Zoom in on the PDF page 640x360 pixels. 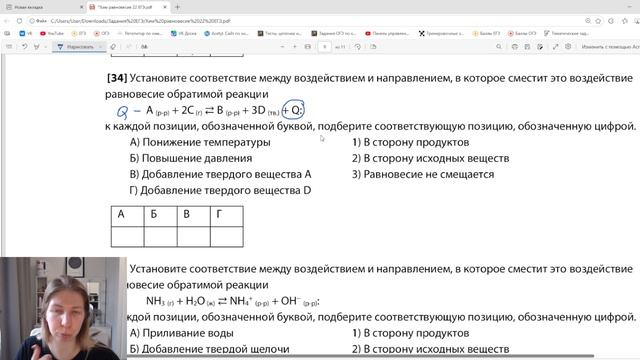pyautogui.click(x=295, y=47)
